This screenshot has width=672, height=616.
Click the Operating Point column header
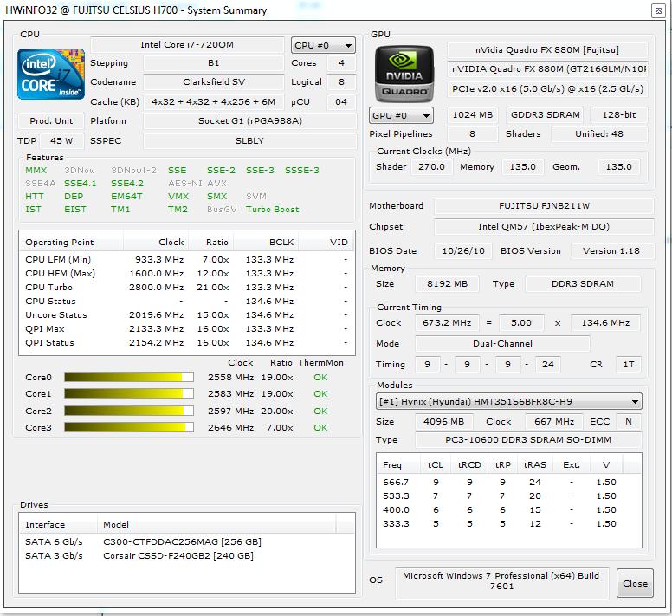pyautogui.click(x=71, y=243)
